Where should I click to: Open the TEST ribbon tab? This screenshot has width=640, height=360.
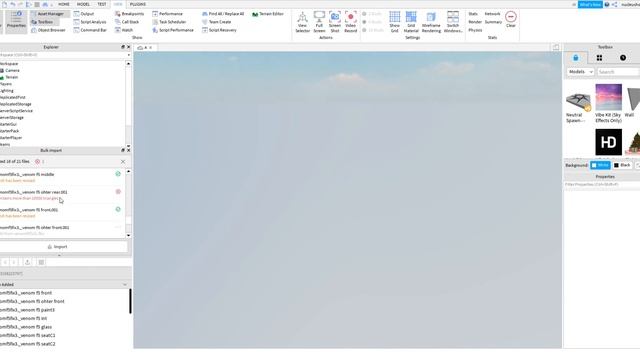102,4
